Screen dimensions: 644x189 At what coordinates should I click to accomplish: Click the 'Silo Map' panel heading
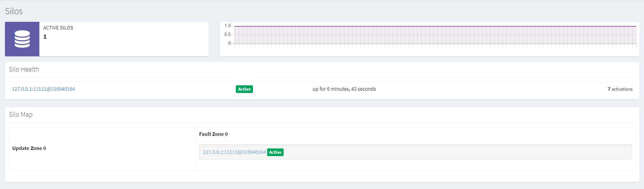pyautogui.click(x=21, y=114)
